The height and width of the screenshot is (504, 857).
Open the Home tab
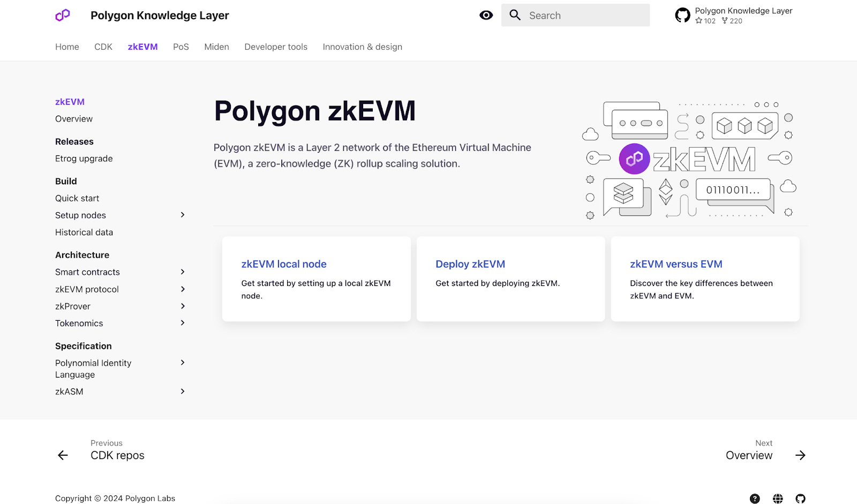[67, 47]
